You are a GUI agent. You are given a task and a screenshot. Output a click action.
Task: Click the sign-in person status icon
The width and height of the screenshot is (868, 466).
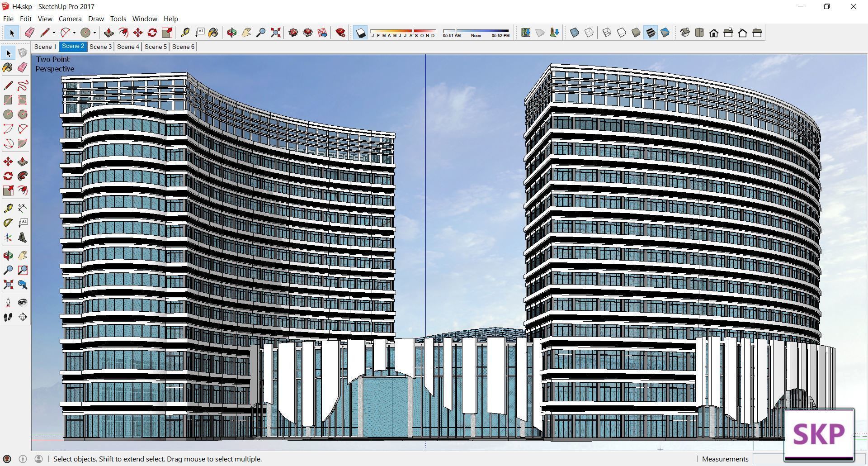39,459
